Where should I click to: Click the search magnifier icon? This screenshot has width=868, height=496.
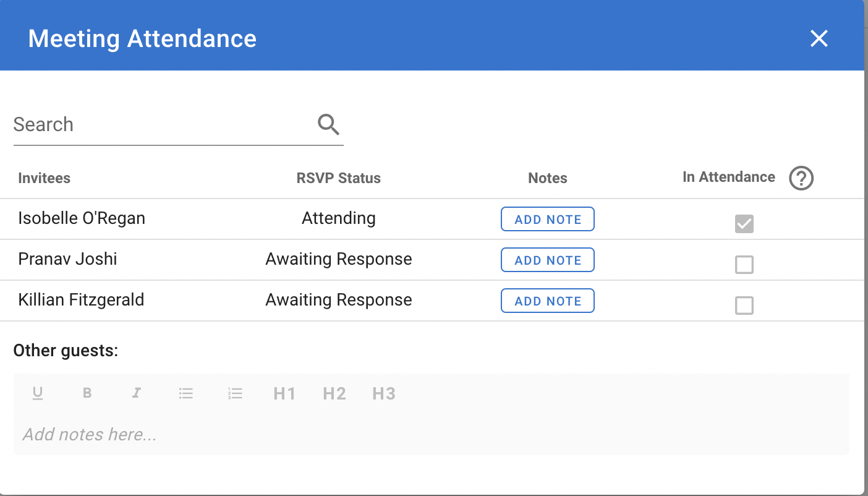tap(328, 124)
